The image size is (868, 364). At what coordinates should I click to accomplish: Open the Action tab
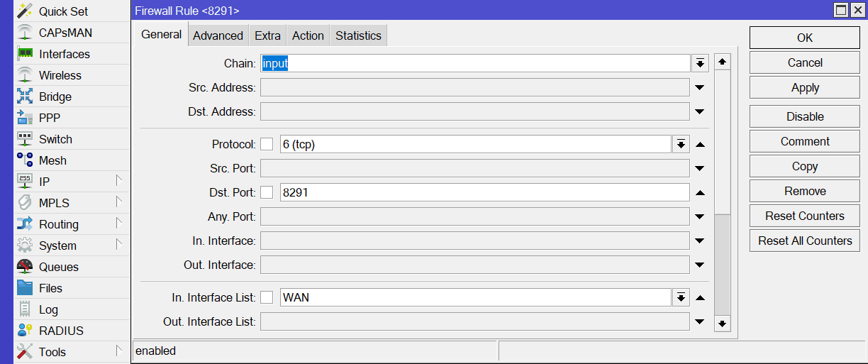[x=308, y=35]
